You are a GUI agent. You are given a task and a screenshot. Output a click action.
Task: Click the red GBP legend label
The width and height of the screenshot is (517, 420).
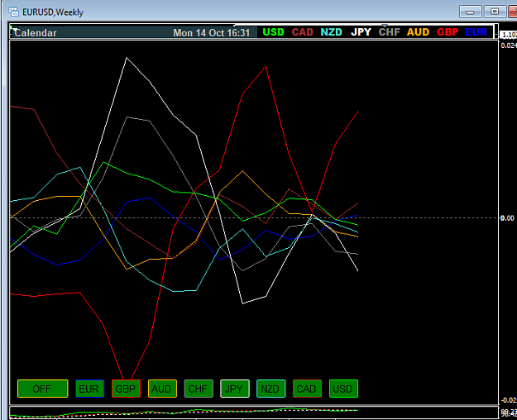(448, 32)
